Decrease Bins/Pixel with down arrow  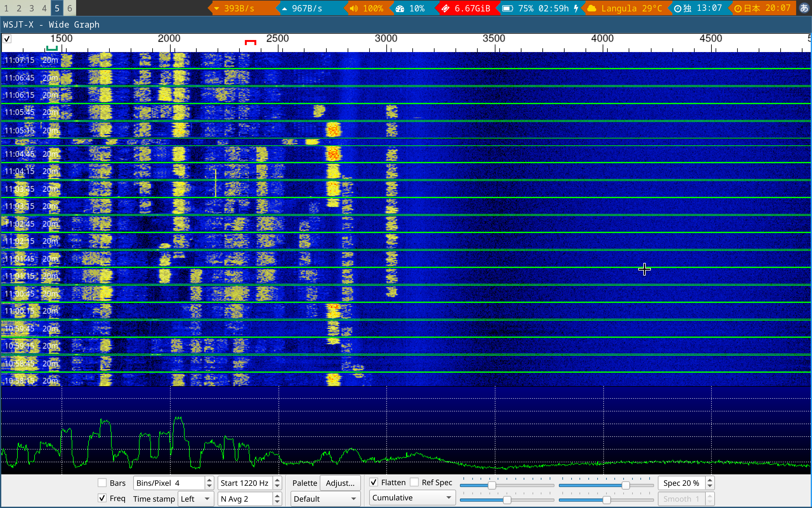pyautogui.click(x=209, y=486)
